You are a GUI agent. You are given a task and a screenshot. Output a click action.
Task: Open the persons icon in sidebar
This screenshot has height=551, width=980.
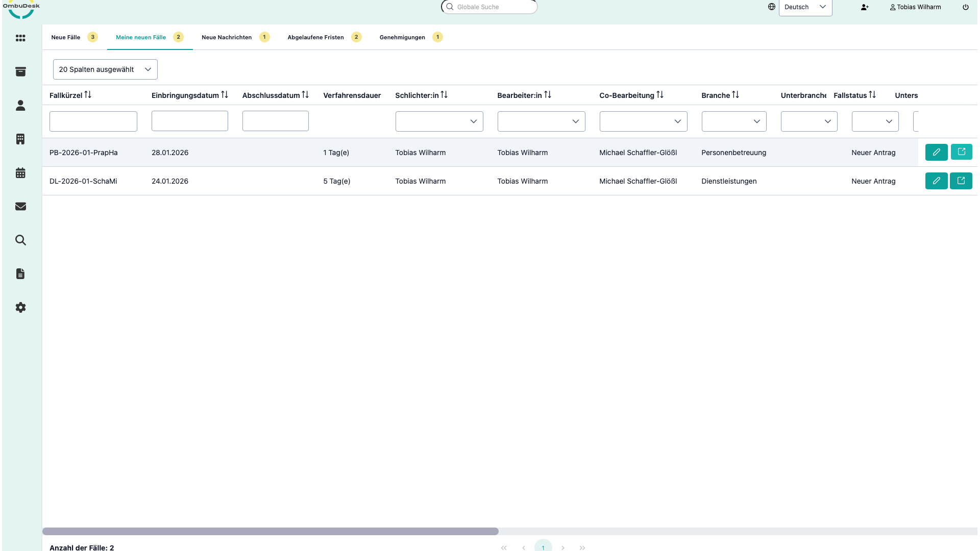(x=20, y=106)
